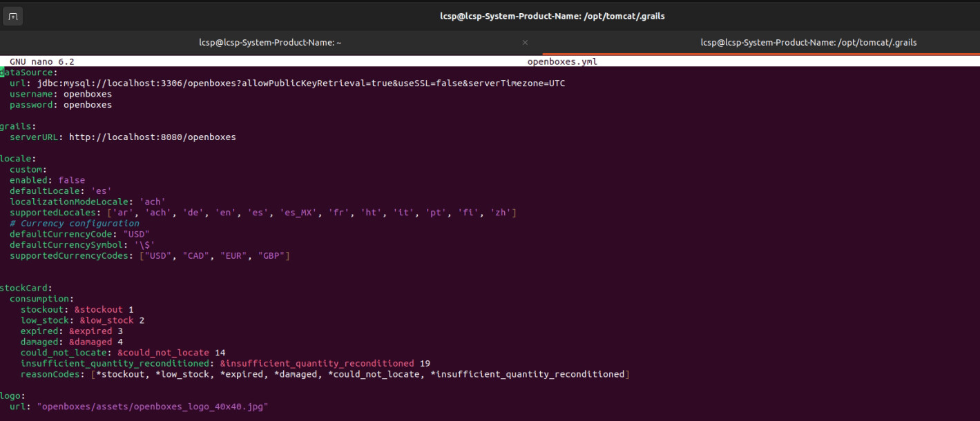980x421 pixels.
Task: Switch to the home directory terminal tab
Action: (270, 43)
